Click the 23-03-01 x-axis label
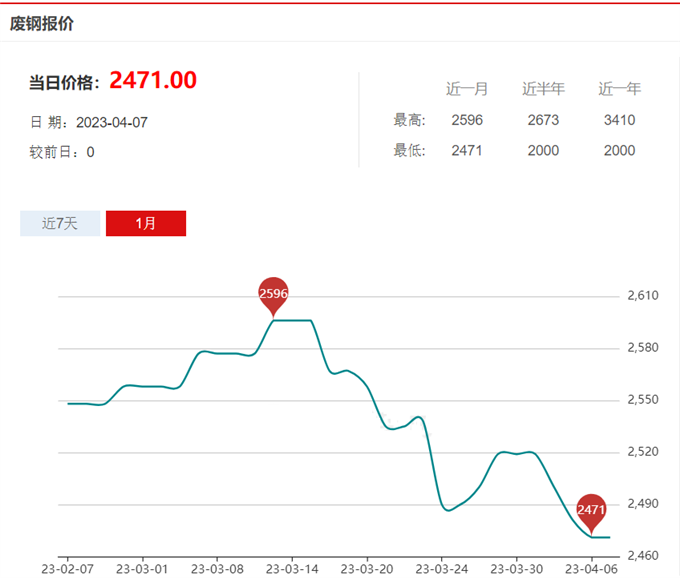The width and height of the screenshot is (680, 578). 142,569
